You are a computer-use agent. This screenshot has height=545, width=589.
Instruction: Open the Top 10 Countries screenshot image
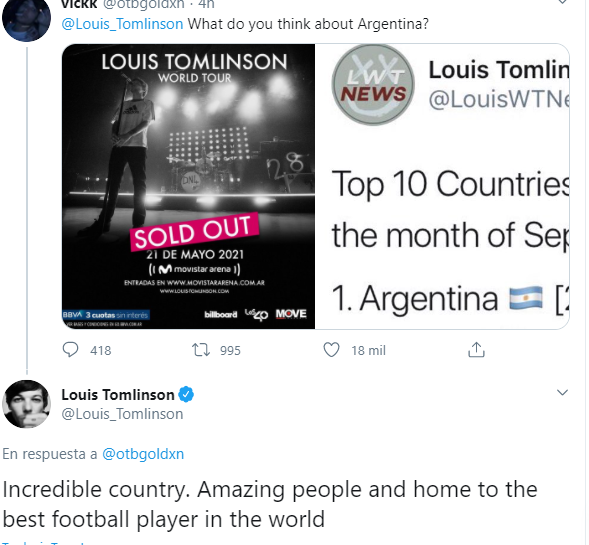(442, 186)
